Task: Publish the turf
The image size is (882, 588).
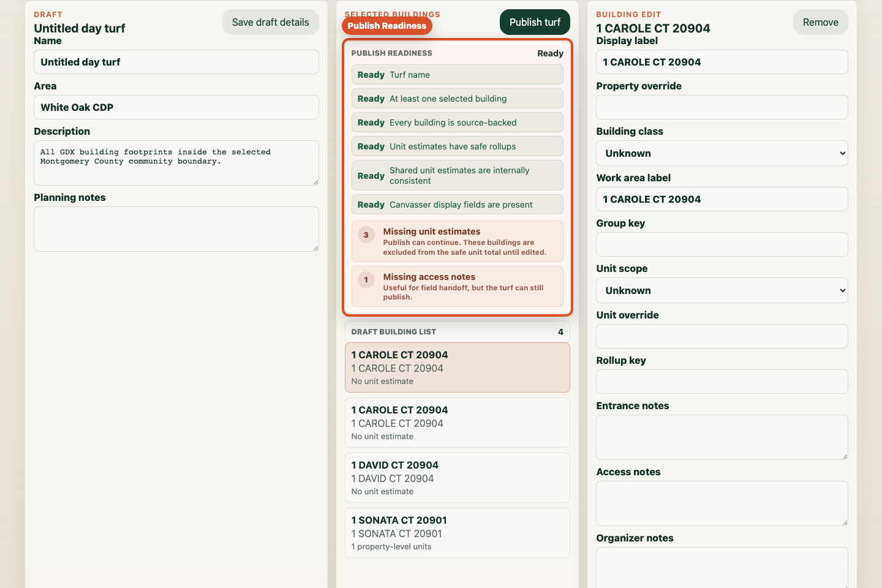Action: 535,22
